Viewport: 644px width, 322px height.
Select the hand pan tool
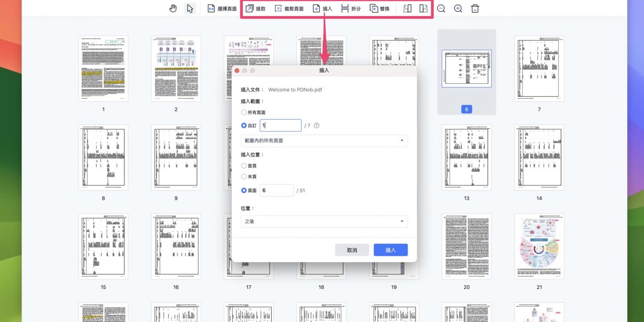pyautogui.click(x=173, y=9)
